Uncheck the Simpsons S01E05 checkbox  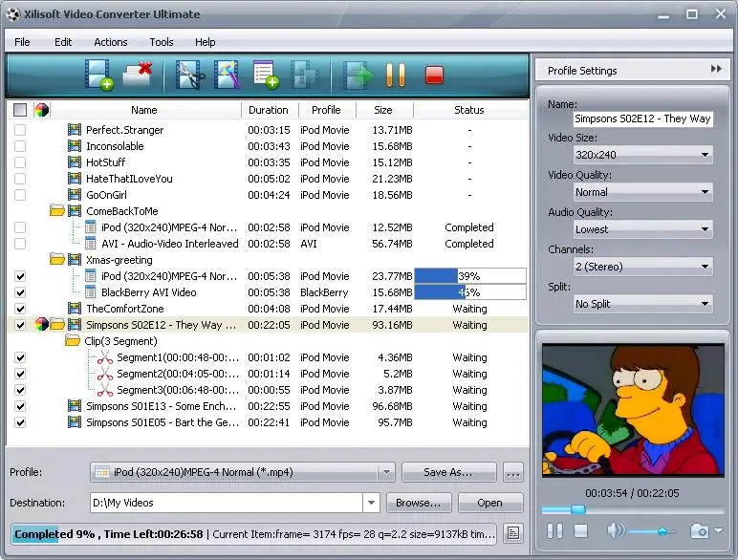pyautogui.click(x=20, y=422)
